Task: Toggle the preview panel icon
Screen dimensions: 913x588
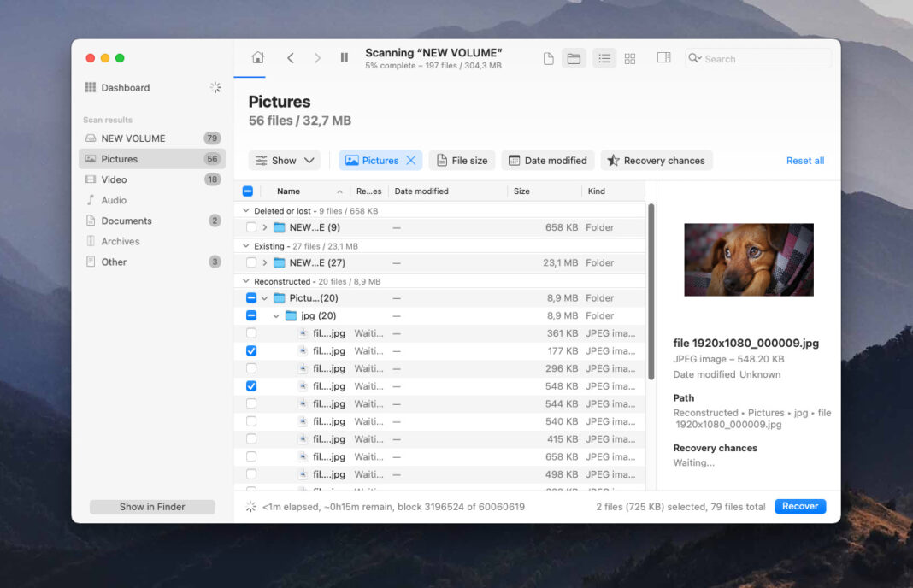Action: 663,57
